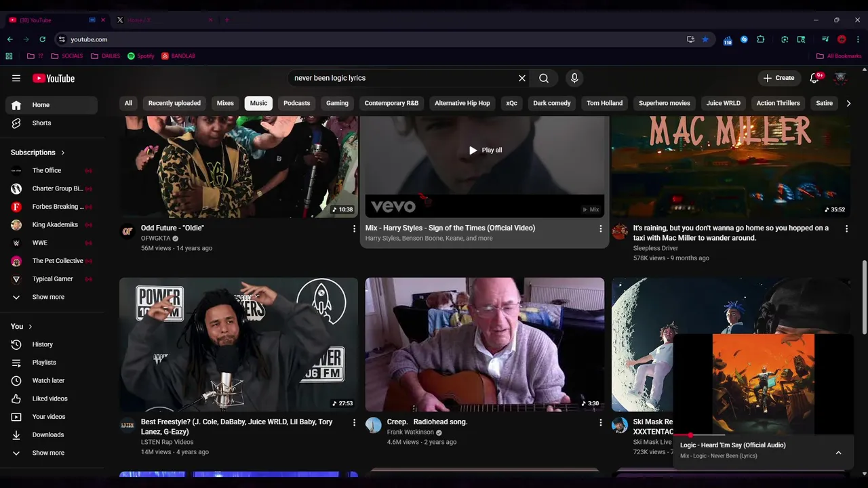This screenshot has height=488, width=868.
Task: Click the YouTube logo
Action: pos(54,79)
